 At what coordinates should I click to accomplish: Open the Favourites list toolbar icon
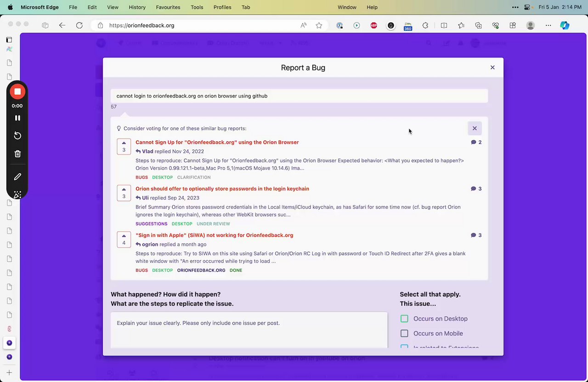(x=461, y=26)
